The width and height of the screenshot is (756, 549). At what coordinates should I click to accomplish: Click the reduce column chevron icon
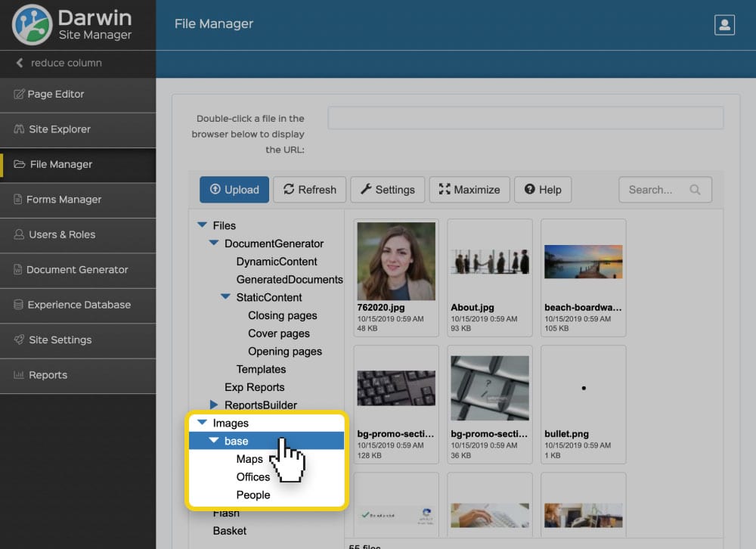point(20,63)
